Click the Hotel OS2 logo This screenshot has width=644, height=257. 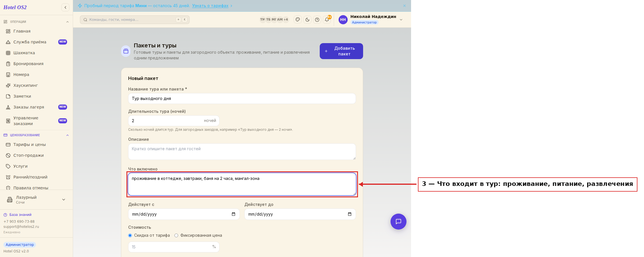click(x=15, y=7)
